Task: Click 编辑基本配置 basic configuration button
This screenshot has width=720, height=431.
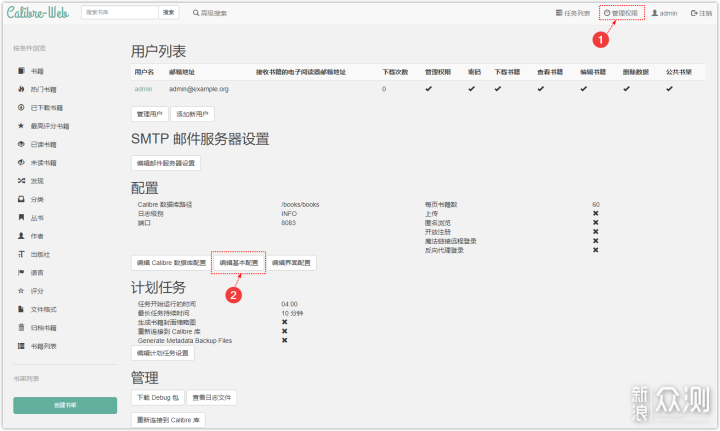Action: 239,263
